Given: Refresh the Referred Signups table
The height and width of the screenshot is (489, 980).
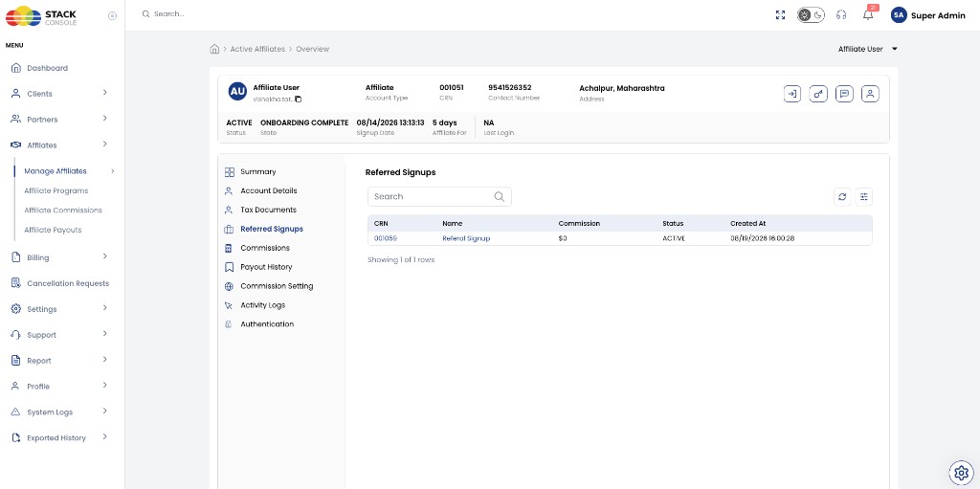Looking at the screenshot, I should pyautogui.click(x=842, y=196).
